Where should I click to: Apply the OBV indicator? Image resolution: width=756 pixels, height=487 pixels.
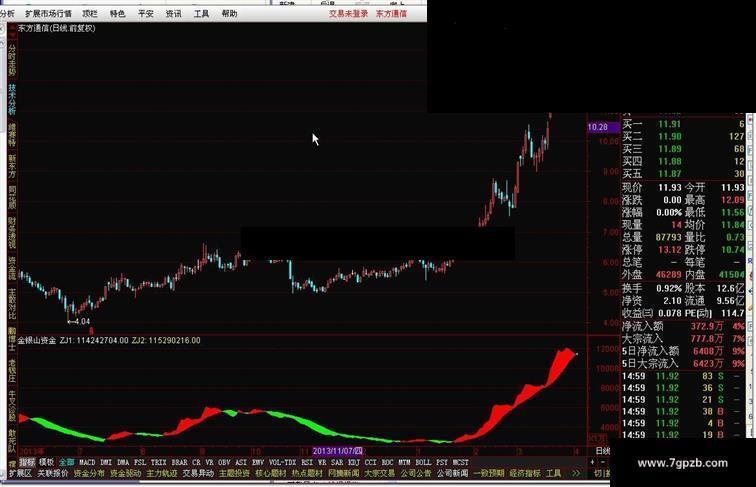[224, 462]
